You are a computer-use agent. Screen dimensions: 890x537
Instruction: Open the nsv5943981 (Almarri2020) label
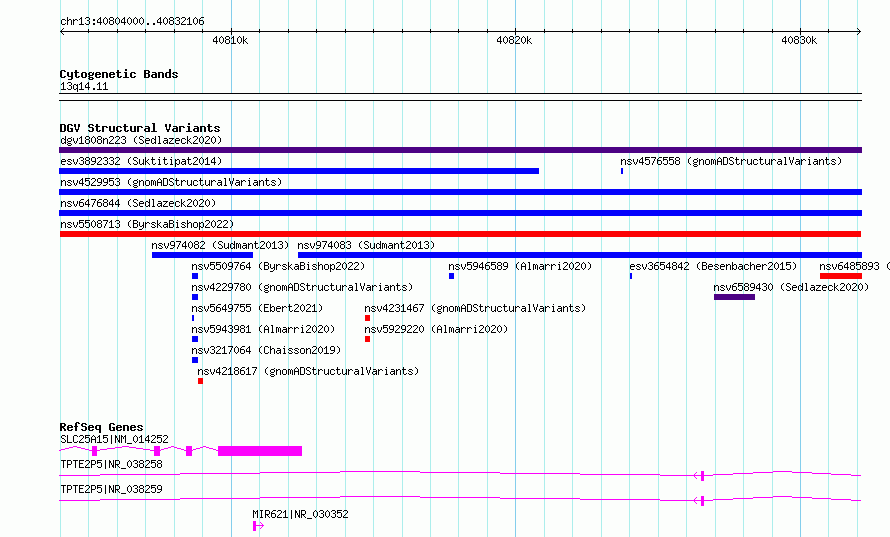263,329
